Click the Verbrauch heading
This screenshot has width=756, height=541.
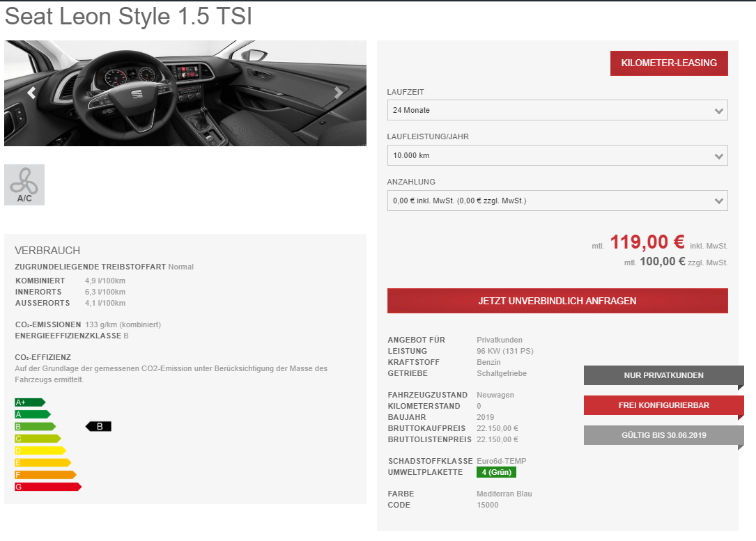(47, 251)
